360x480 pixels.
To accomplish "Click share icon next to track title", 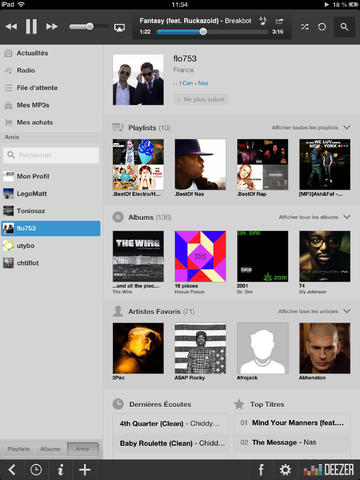I will (x=279, y=21).
